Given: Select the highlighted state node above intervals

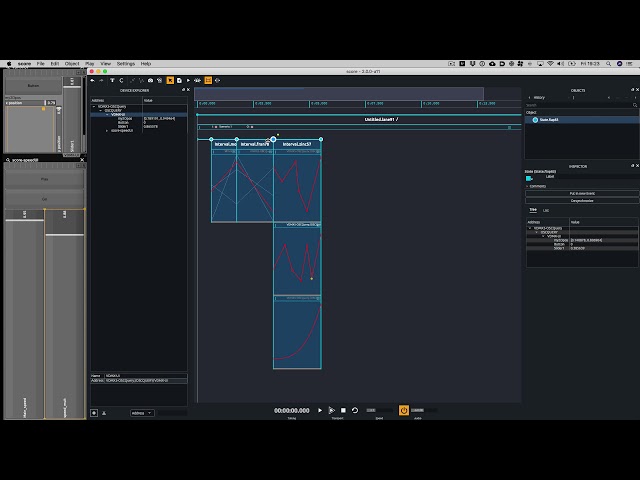Looking at the screenshot, I should [273, 139].
